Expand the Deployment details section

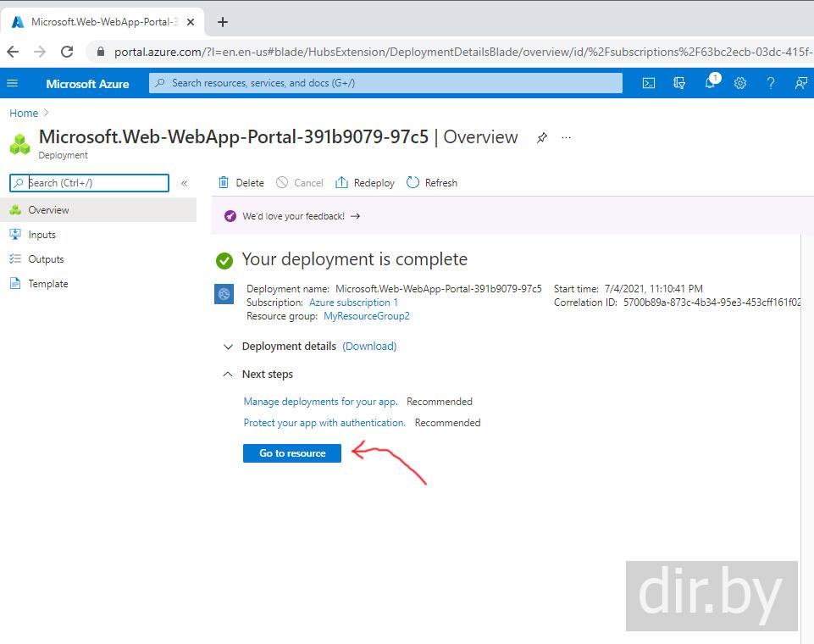click(228, 347)
